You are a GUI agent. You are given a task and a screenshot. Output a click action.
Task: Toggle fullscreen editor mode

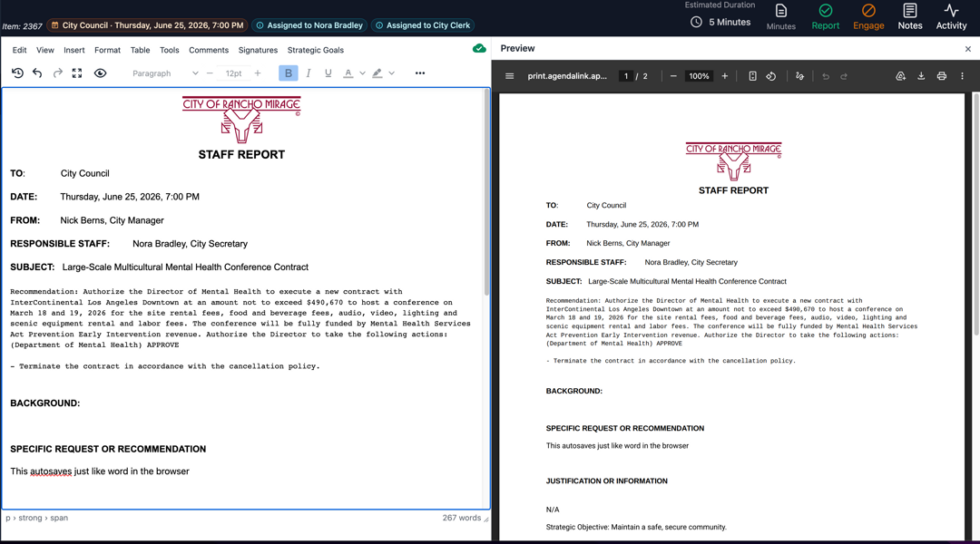pos(77,73)
